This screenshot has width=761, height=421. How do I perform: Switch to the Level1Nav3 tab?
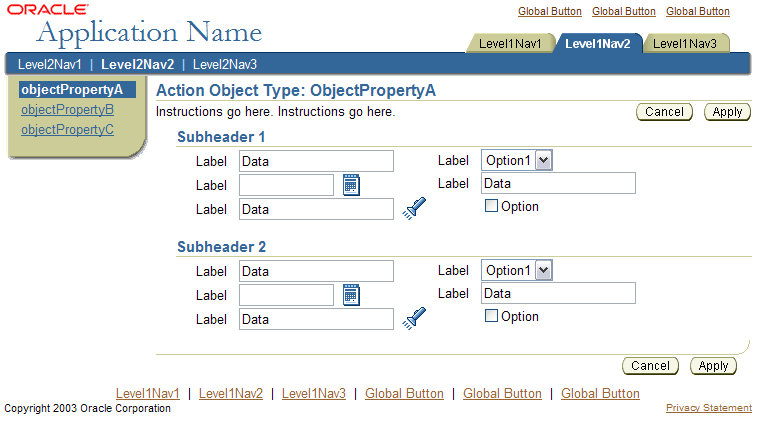[685, 44]
